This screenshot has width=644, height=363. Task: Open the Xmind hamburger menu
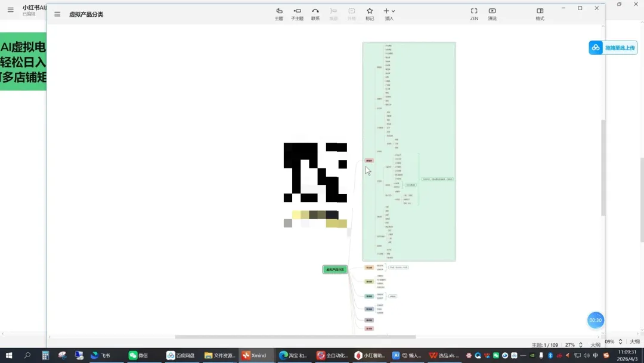point(57,14)
